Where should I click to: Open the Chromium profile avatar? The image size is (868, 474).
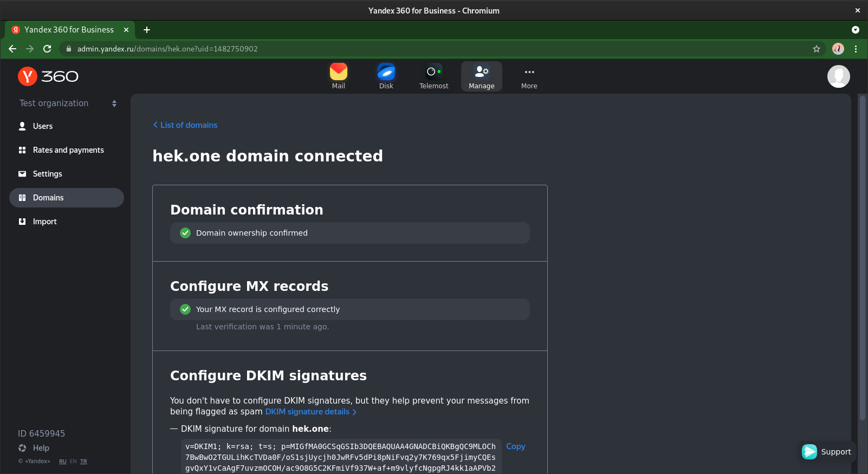[x=838, y=49]
